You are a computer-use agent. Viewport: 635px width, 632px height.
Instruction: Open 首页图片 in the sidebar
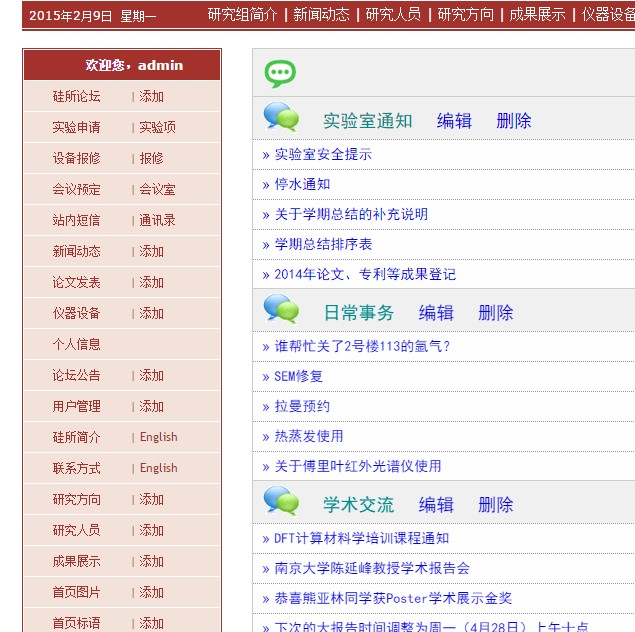tap(77, 592)
